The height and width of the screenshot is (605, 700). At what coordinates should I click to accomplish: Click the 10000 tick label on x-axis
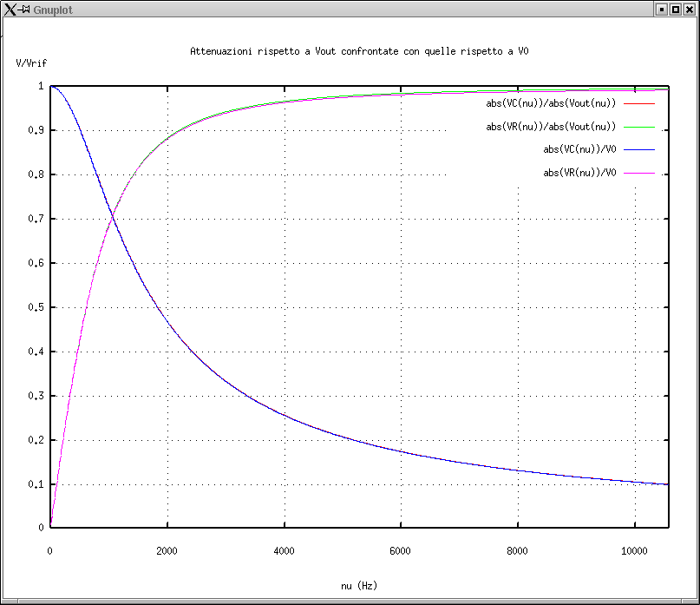[x=634, y=550]
